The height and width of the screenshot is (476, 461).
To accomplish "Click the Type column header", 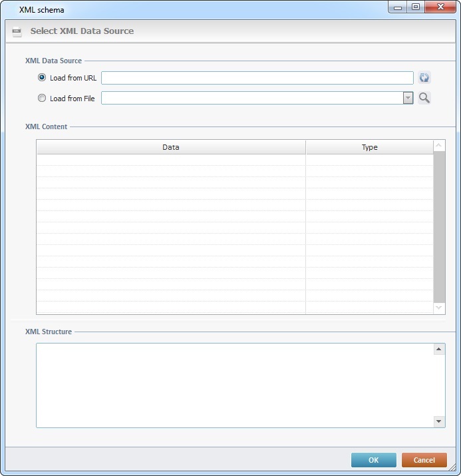I will pyautogui.click(x=369, y=147).
